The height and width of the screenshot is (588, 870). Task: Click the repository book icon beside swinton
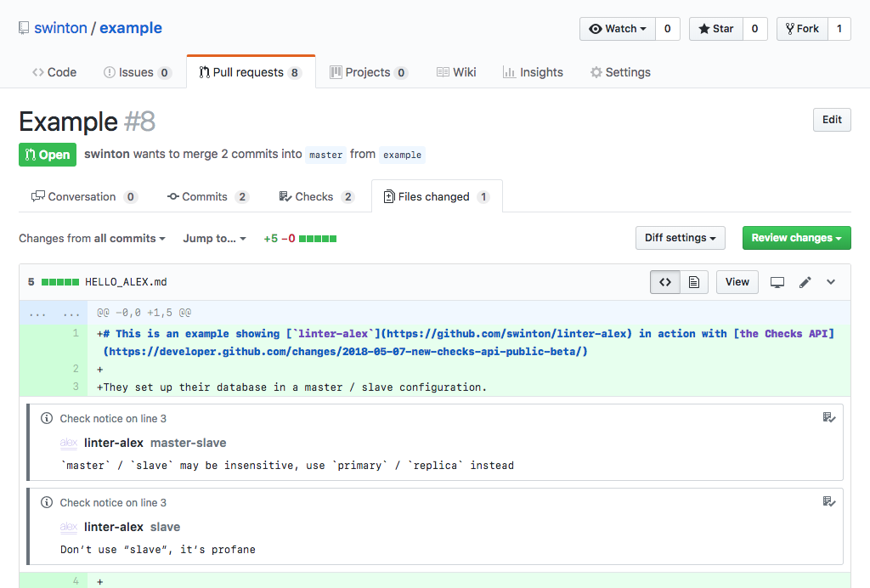[x=23, y=28]
